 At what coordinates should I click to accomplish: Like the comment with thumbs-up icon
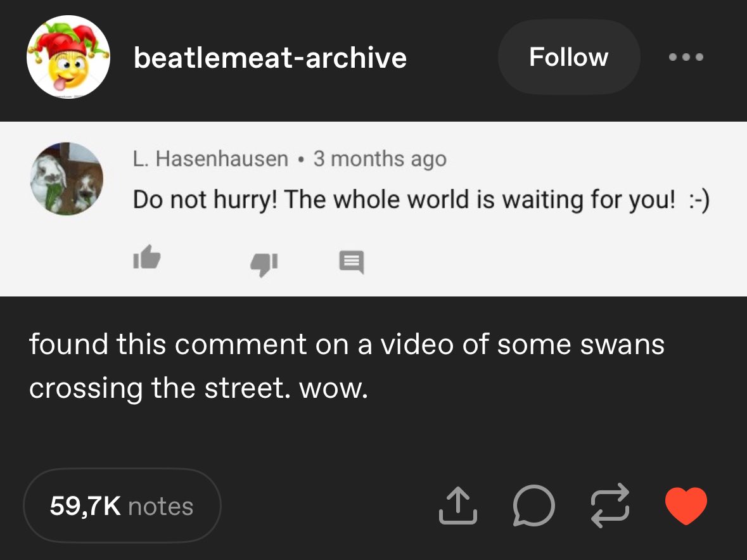[147, 257]
